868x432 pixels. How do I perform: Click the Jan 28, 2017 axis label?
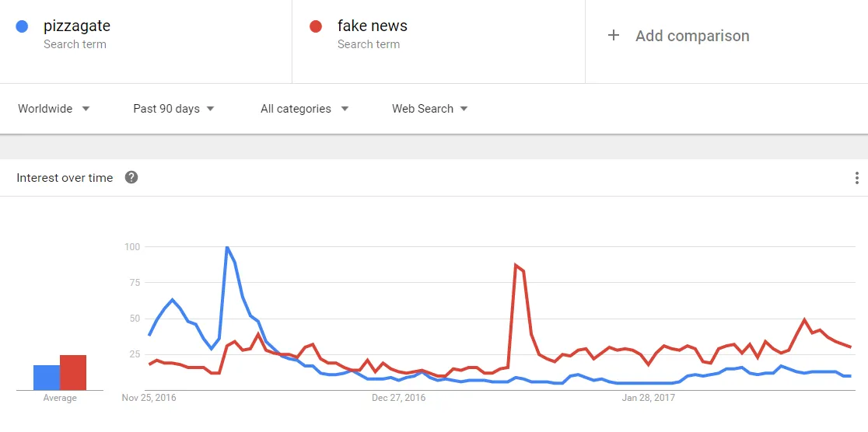coord(648,398)
